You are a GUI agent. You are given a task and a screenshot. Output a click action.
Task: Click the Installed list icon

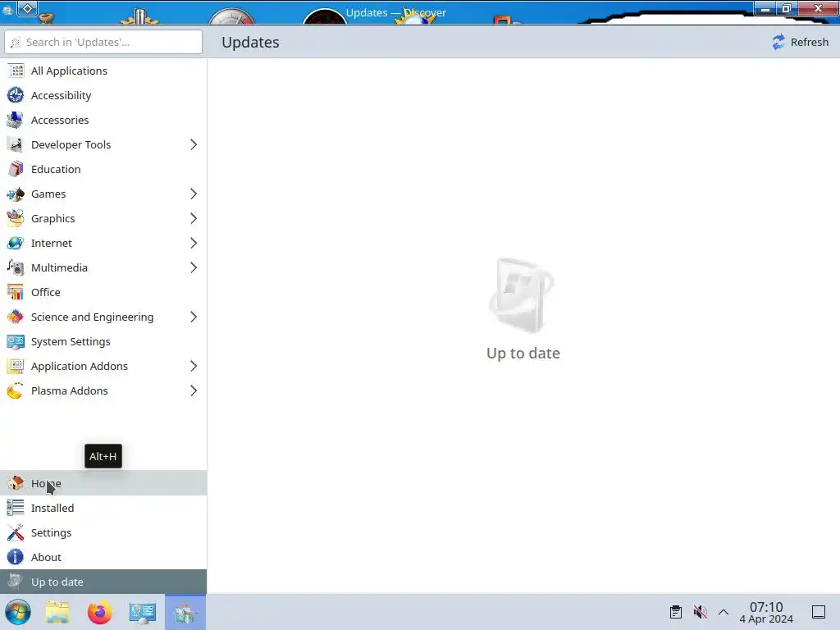pyautogui.click(x=16, y=508)
